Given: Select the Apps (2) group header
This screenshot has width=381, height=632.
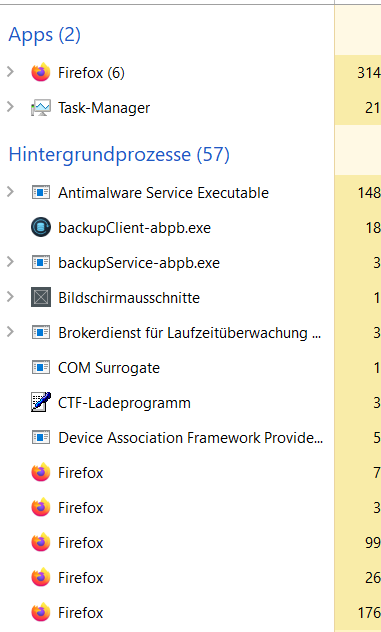Looking at the screenshot, I should 44,35.
